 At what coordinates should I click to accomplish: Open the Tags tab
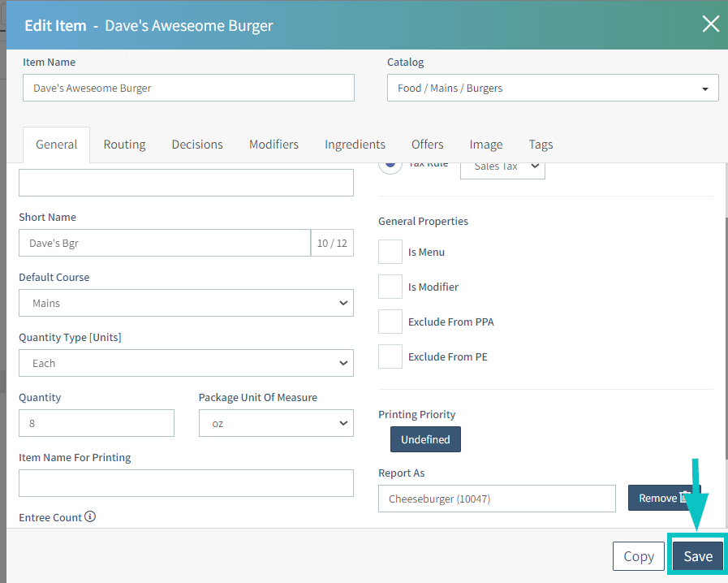(541, 145)
